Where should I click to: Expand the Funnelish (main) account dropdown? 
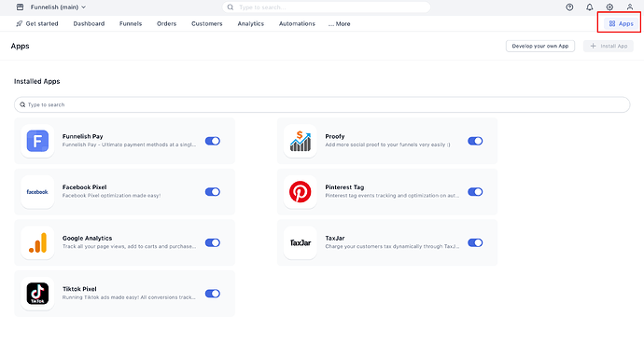58,7
